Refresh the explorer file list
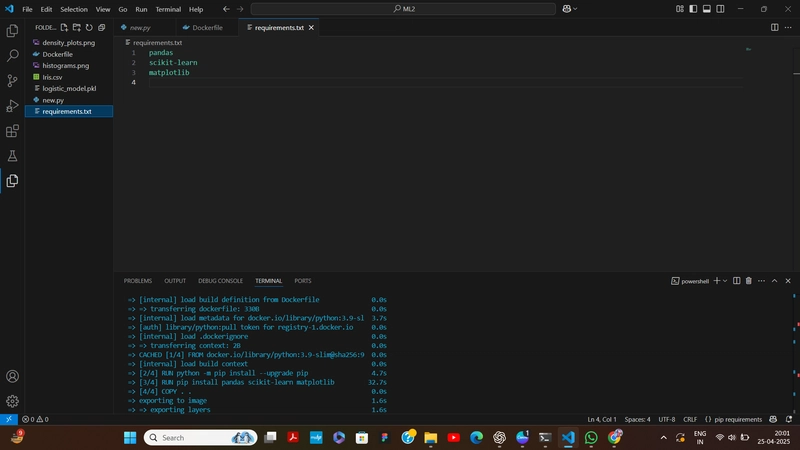The width and height of the screenshot is (800, 450). [x=89, y=28]
